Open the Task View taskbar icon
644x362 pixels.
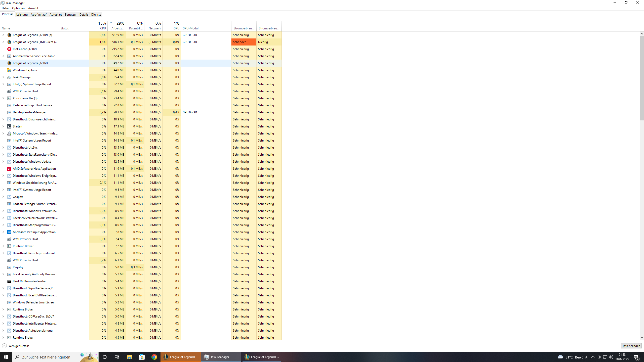tap(117, 357)
